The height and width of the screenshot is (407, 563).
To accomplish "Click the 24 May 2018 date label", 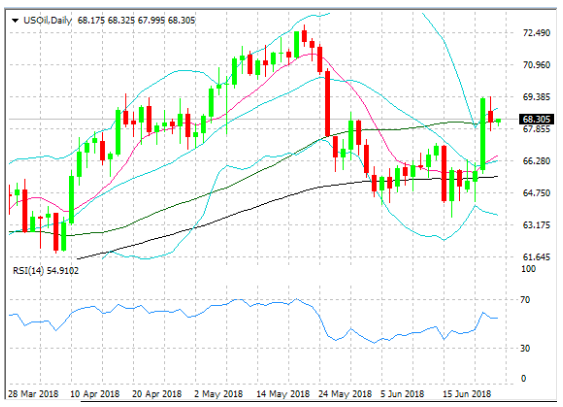I will click(345, 394).
